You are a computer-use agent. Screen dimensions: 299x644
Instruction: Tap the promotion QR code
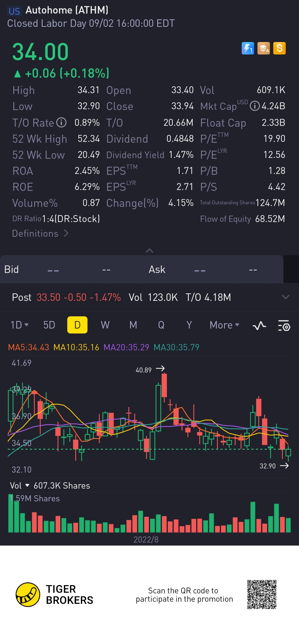[262, 595]
